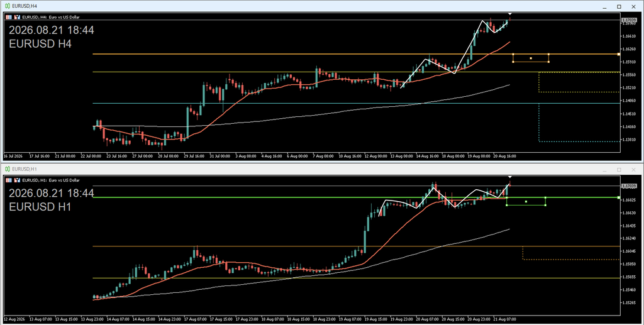Screen dimensions: 644x325
Task: Click "EURUSD, H1: Euro vs US Dollar" label
Action: click(51, 180)
